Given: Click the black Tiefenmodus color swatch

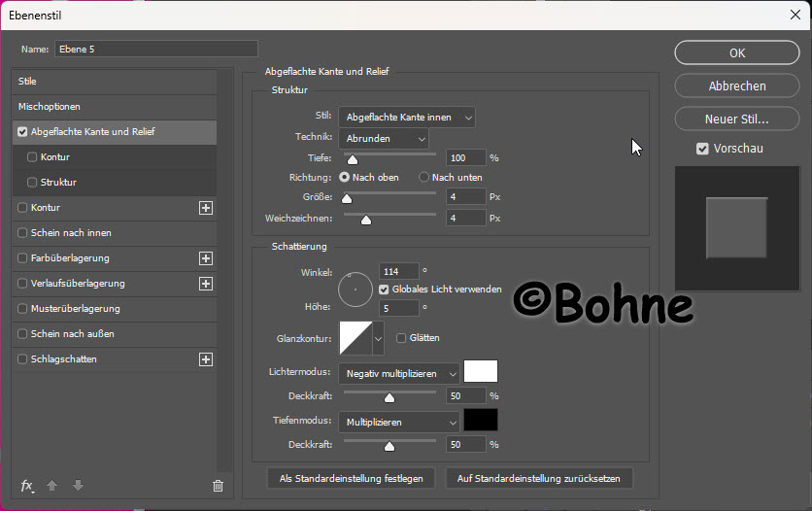Looking at the screenshot, I should point(481,421).
